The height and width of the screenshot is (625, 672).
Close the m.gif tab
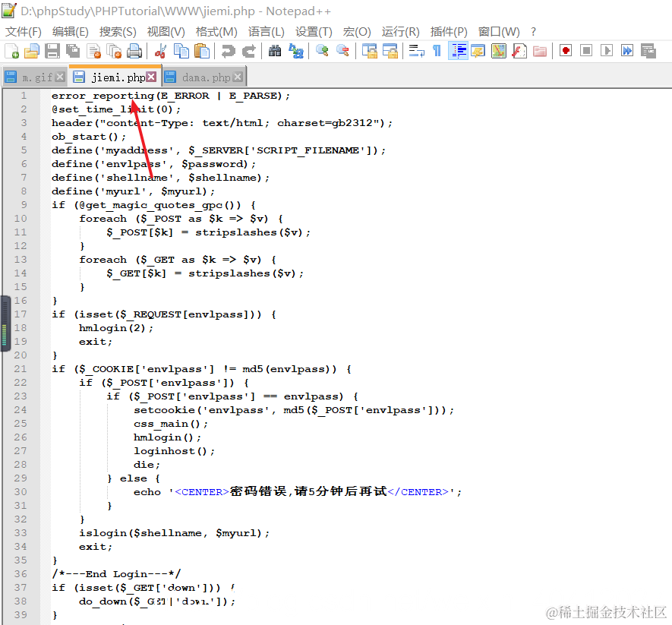pos(60,77)
